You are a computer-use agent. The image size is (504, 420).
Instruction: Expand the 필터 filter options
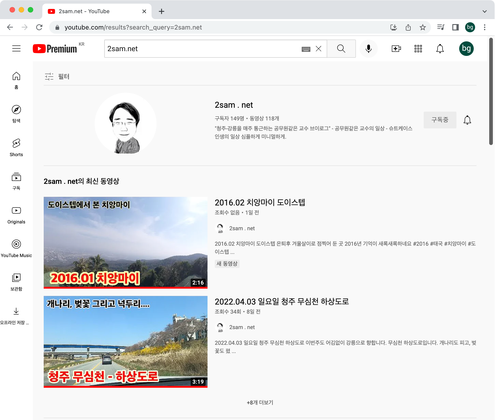pos(57,76)
